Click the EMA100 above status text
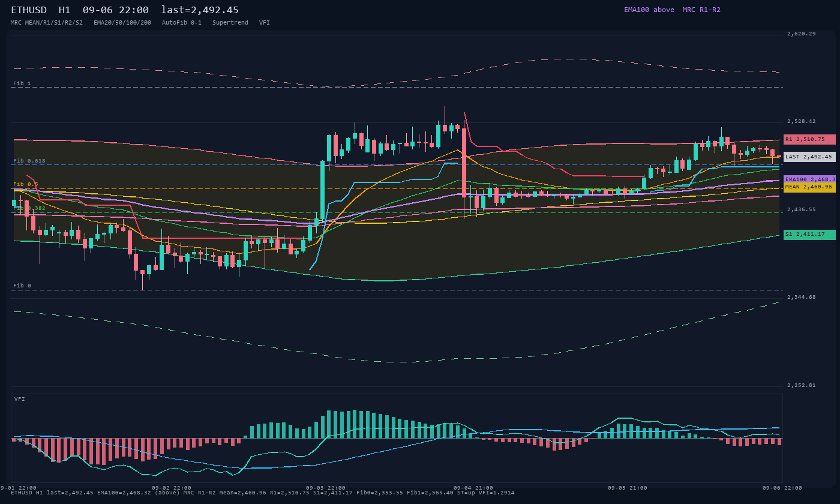The image size is (840, 504). coord(649,10)
